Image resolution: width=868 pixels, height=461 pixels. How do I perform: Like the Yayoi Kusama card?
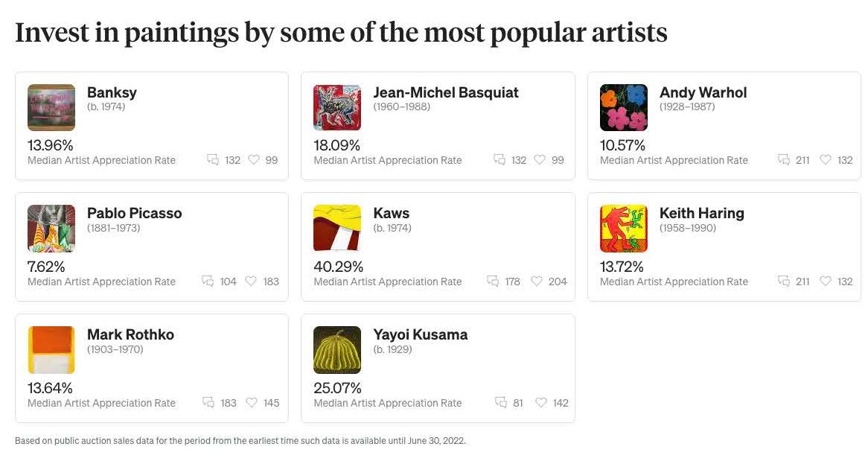541,402
